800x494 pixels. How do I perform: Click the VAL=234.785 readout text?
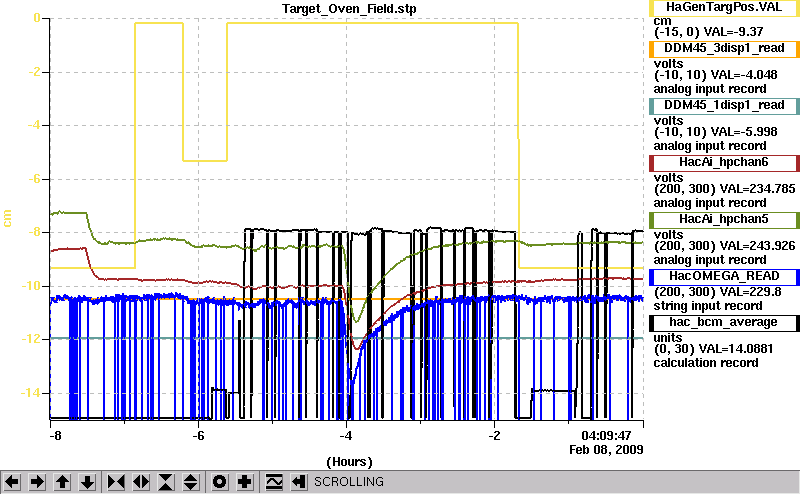(x=758, y=189)
